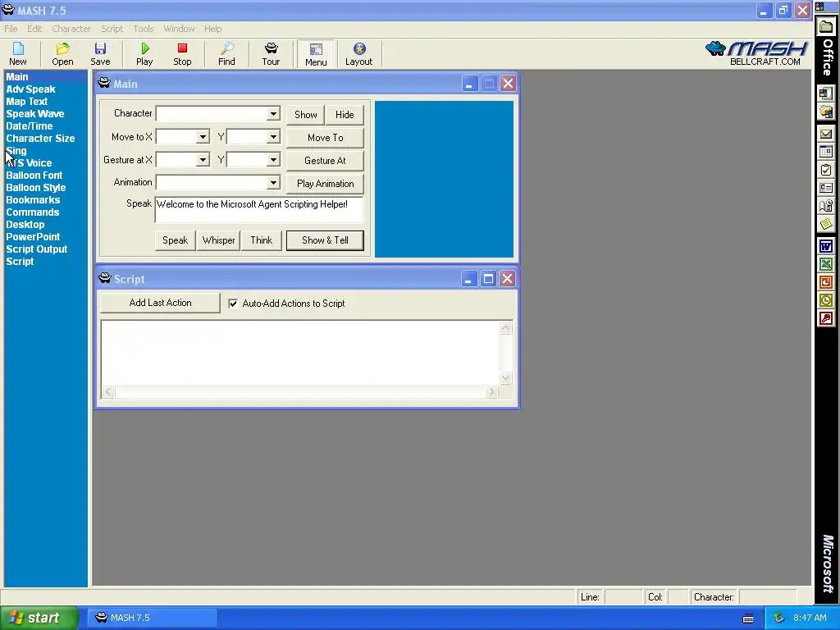Click the Open folder toolbar icon
Image resolution: width=840 pixels, height=630 pixels.
click(x=62, y=54)
